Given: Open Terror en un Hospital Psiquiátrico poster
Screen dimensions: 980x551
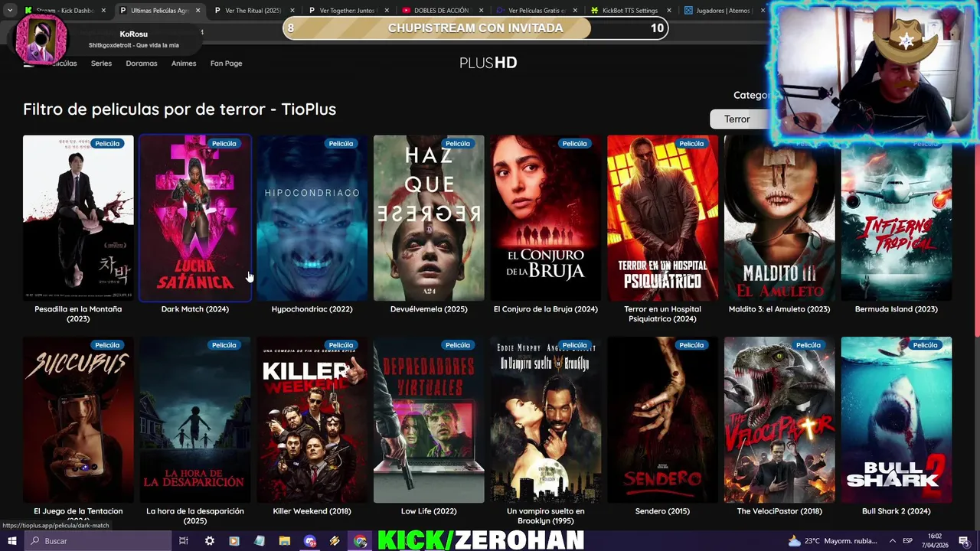Looking at the screenshot, I should (x=663, y=218).
